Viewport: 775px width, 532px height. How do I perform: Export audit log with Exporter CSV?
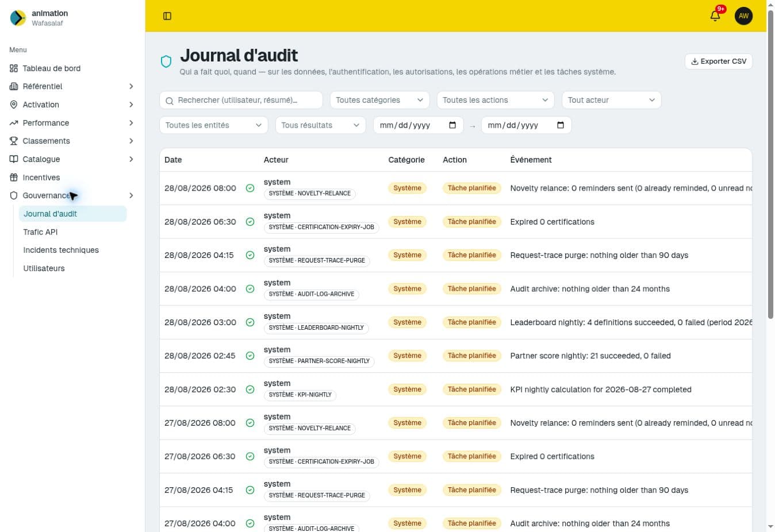[719, 61]
